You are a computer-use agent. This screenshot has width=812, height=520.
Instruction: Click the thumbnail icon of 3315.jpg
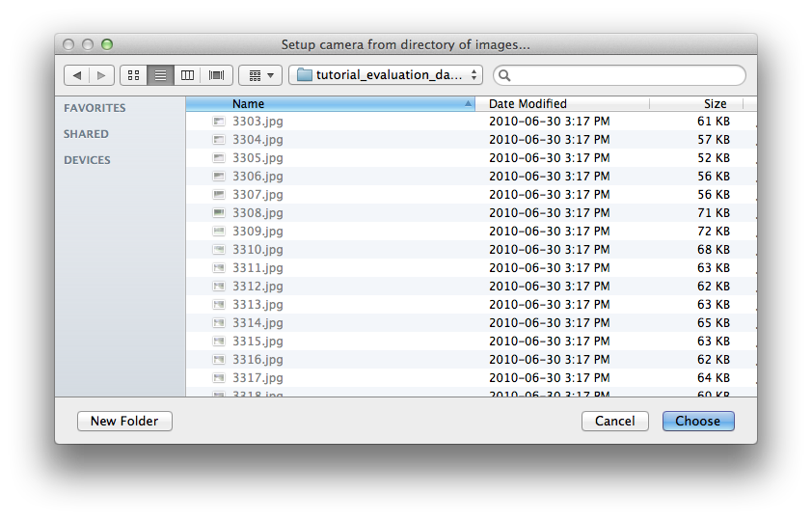pyautogui.click(x=219, y=342)
